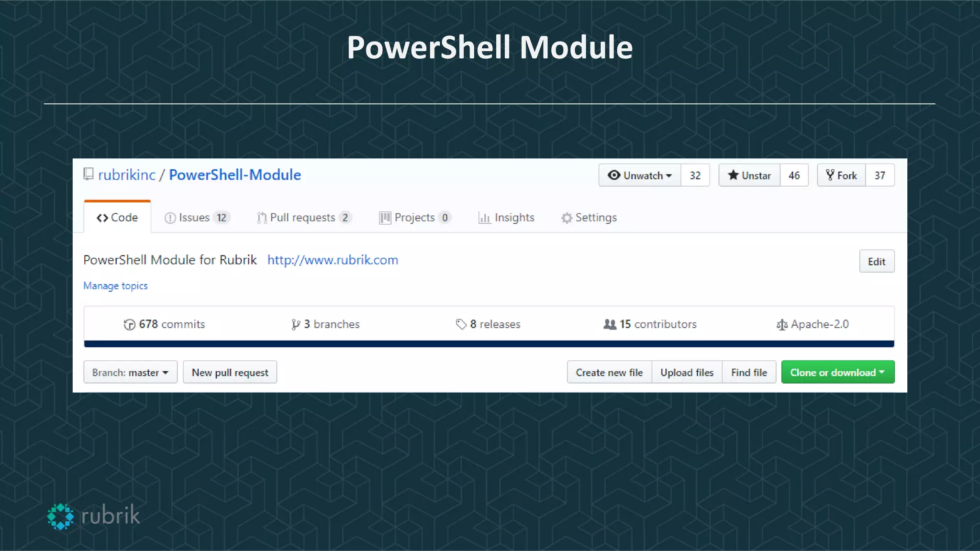Click the Fork button
Screen dimensions: 980x551
841,176
